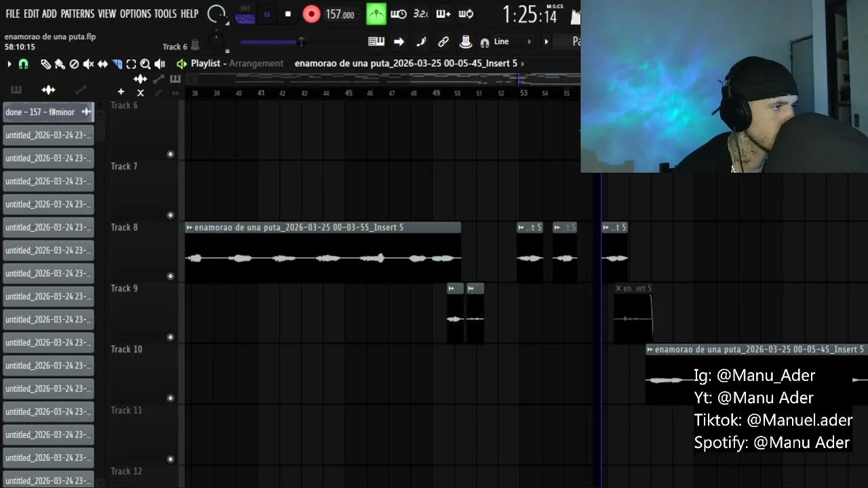Click the red record button
868x488 pixels.
click(311, 14)
